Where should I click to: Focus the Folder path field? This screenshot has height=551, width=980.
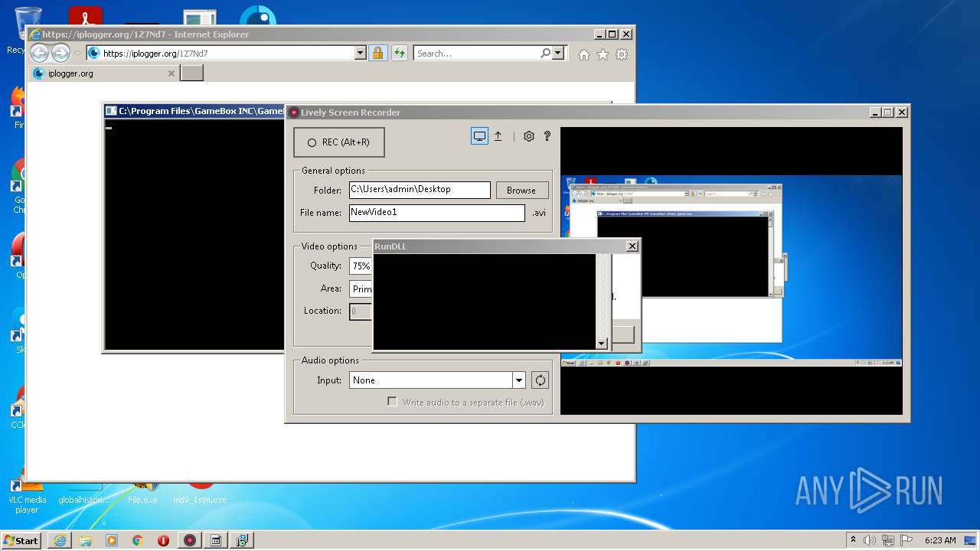pyautogui.click(x=420, y=190)
